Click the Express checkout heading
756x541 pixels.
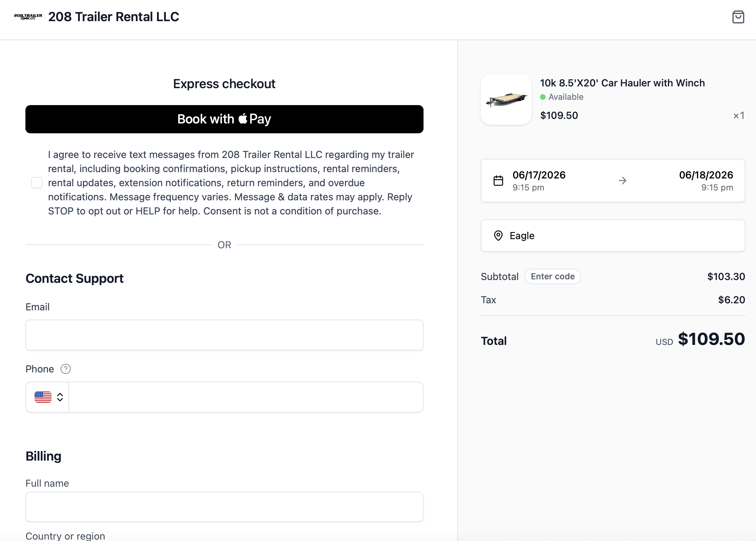224,84
